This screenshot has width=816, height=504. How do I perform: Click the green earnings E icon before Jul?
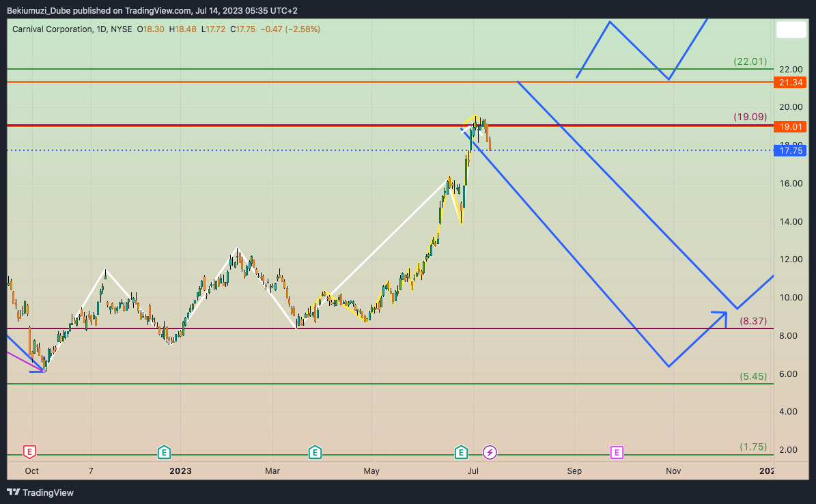(460, 452)
